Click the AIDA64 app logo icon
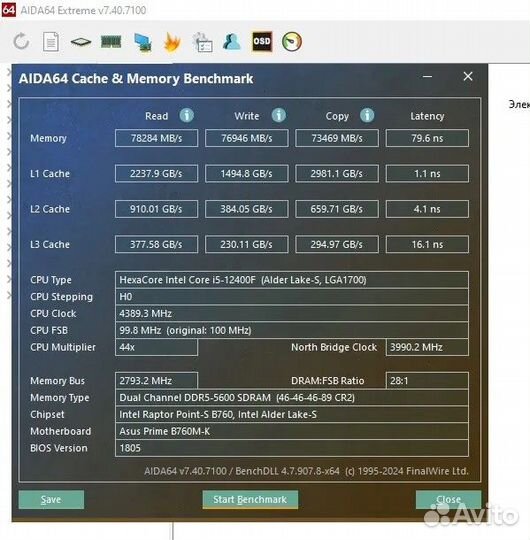 pos(9,10)
